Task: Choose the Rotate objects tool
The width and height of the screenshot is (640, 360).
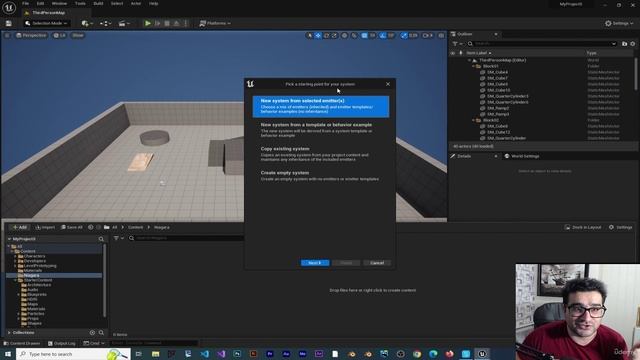Action: click(x=326, y=36)
